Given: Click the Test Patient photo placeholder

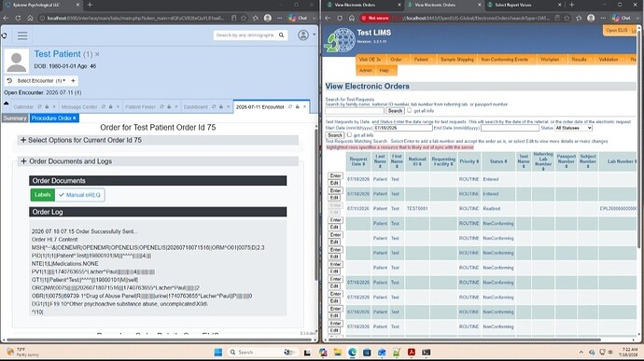Looking at the screenshot, I should pyautogui.click(x=17, y=62).
